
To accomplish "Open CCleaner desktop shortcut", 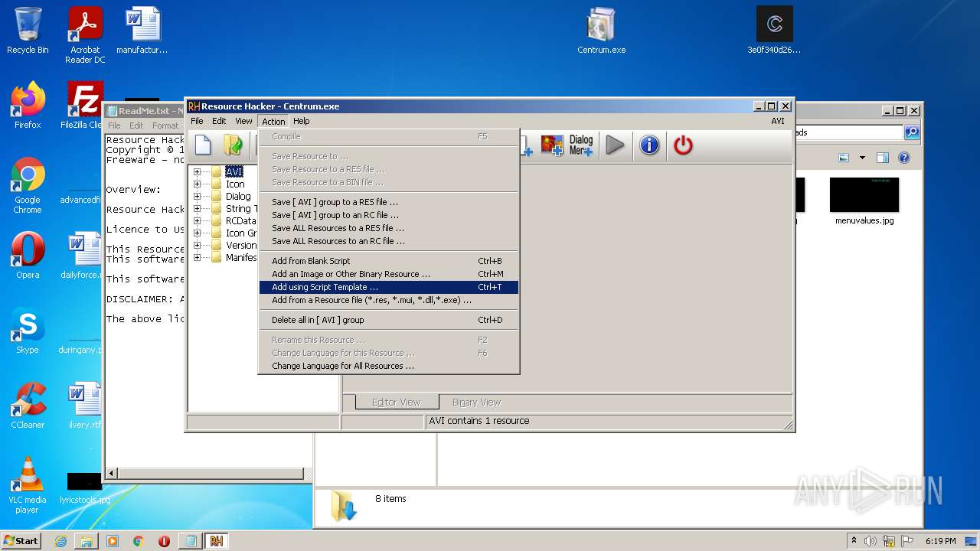I will pyautogui.click(x=28, y=406).
